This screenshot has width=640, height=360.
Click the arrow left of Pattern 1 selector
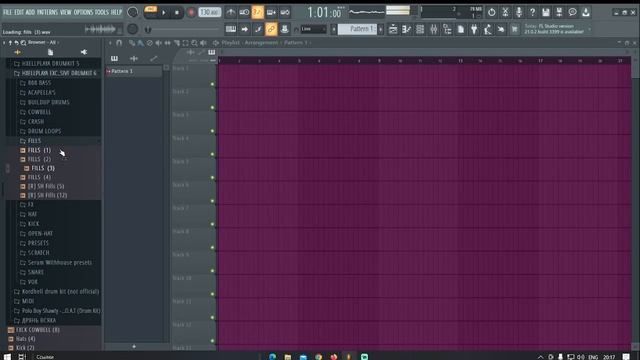coord(333,29)
